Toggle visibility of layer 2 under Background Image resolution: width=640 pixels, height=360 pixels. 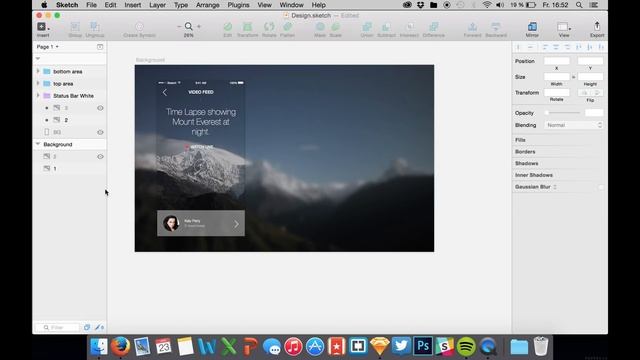pos(100,157)
